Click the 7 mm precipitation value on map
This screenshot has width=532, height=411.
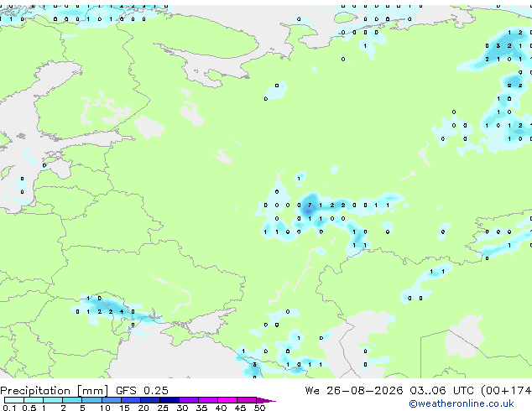pyautogui.click(x=310, y=205)
